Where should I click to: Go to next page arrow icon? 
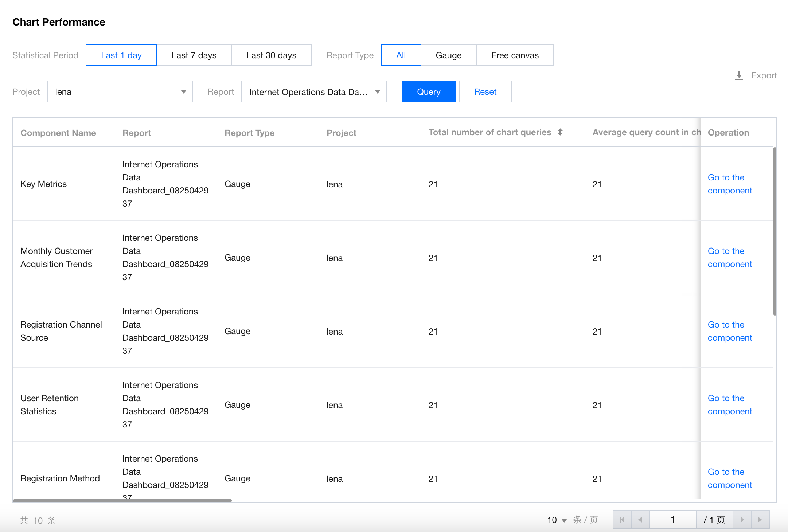742,520
